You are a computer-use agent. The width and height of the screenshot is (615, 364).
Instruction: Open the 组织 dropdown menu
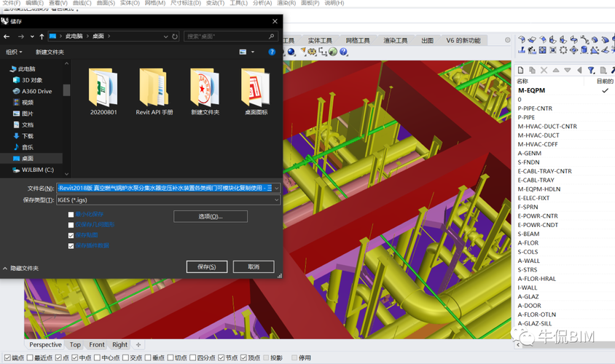coord(14,52)
